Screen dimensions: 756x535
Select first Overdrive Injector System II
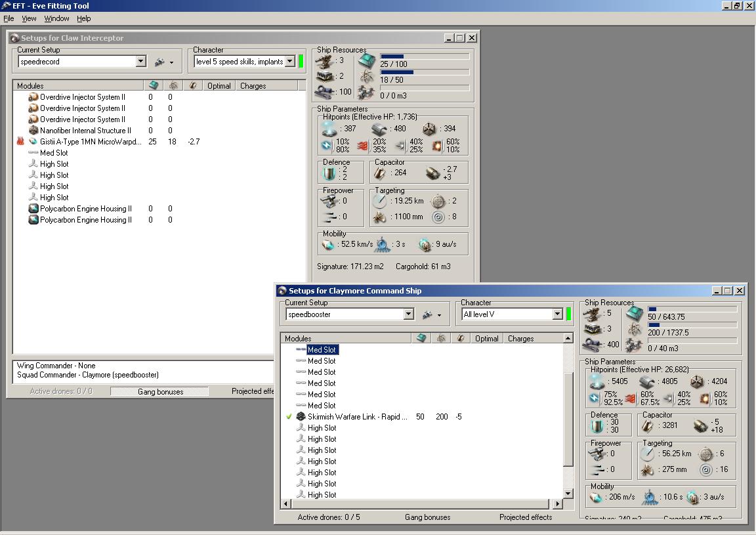(x=82, y=97)
